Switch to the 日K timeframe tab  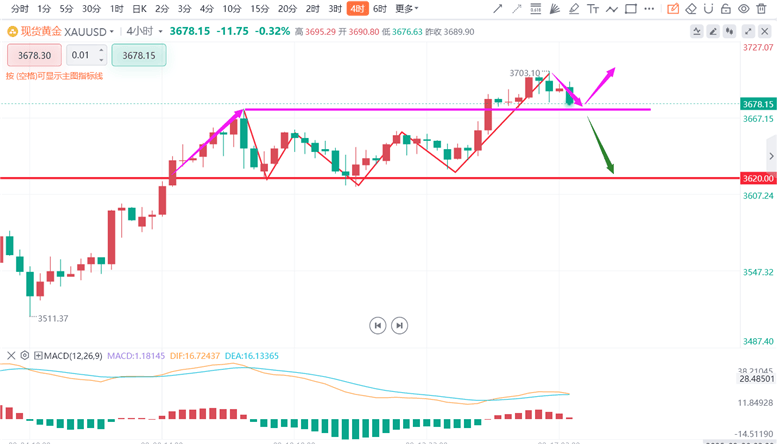pos(137,9)
